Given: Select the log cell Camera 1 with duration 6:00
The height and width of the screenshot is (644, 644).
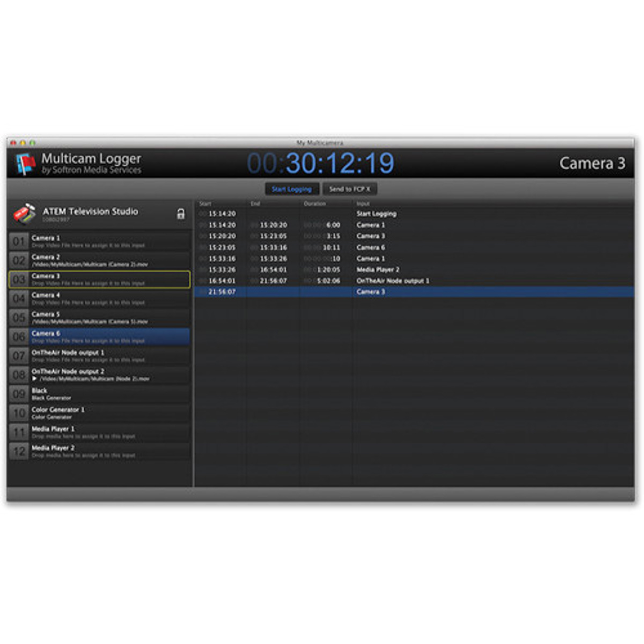Looking at the screenshot, I should [x=370, y=225].
